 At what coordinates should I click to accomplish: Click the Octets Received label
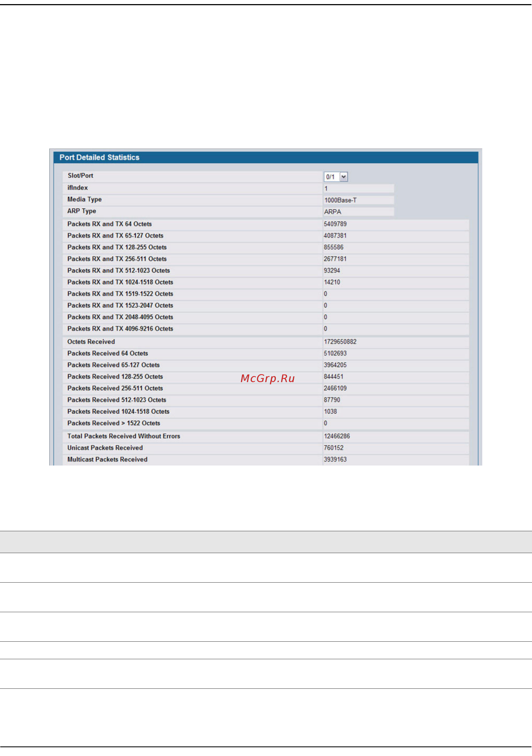click(x=91, y=342)
